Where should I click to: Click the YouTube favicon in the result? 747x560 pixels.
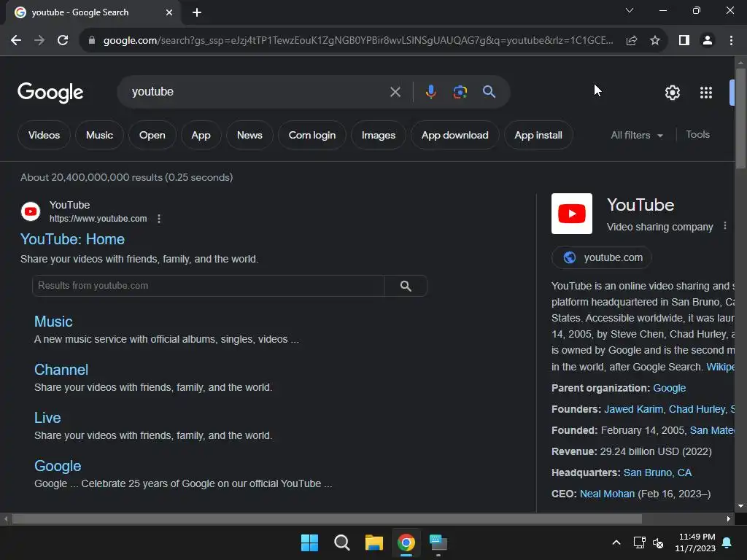point(31,211)
